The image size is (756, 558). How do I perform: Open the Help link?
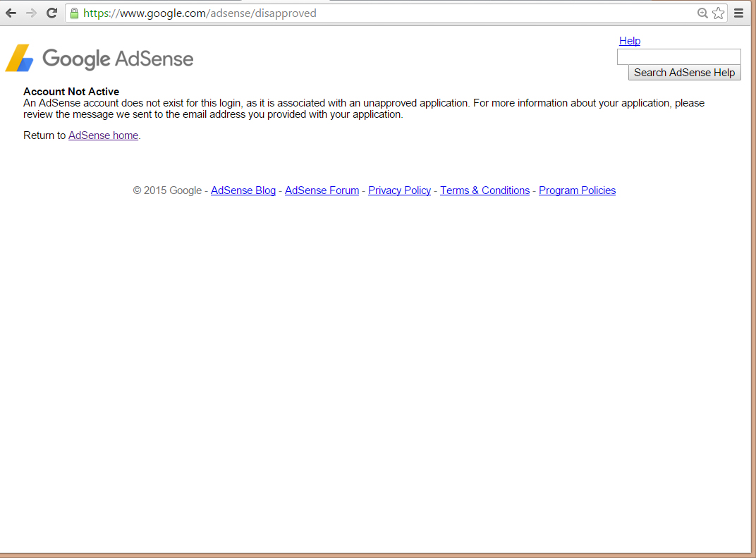pos(630,41)
